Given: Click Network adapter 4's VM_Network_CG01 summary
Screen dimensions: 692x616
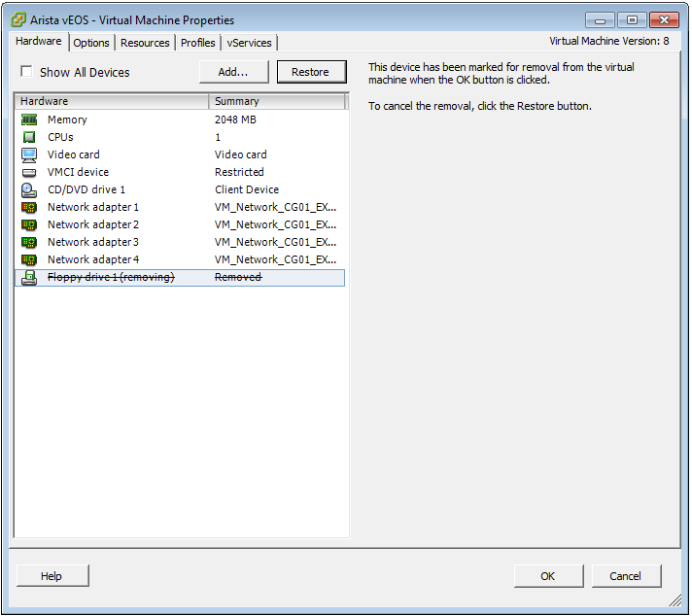Looking at the screenshot, I should coord(275,259).
